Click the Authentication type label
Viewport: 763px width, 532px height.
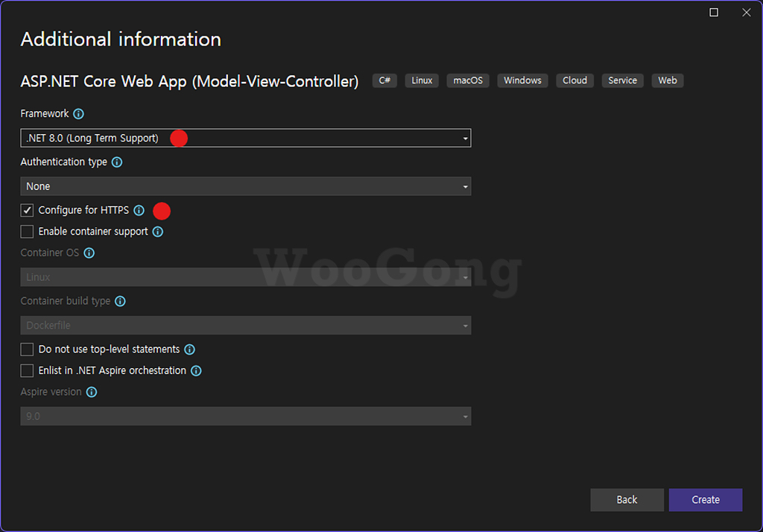point(64,162)
